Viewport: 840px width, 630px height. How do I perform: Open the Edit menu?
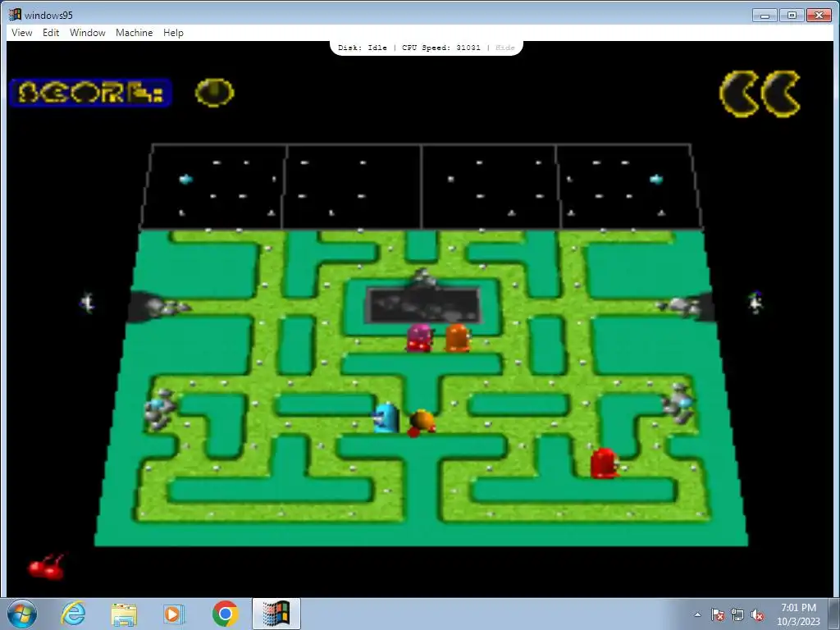point(51,33)
